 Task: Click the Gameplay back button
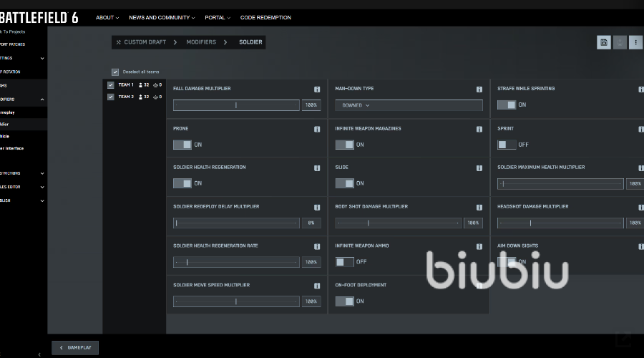[75, 347]
